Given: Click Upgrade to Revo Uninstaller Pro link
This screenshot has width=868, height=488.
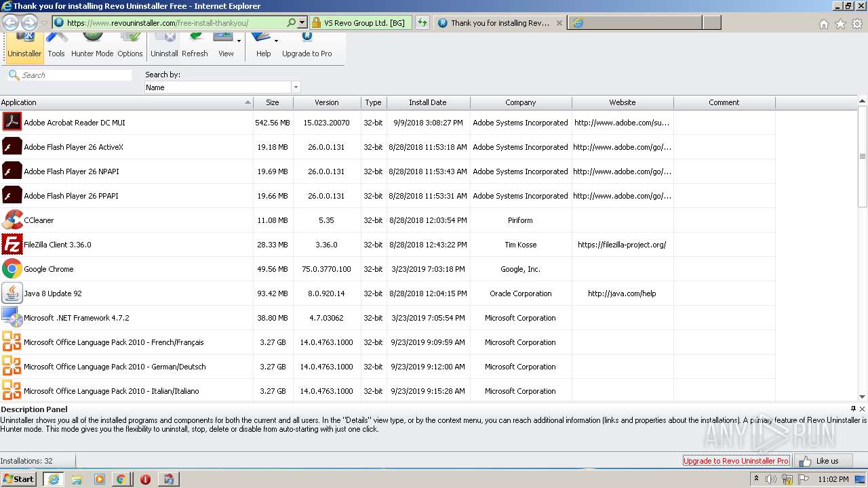Looking at the screenshot, I should coord(736,461).
